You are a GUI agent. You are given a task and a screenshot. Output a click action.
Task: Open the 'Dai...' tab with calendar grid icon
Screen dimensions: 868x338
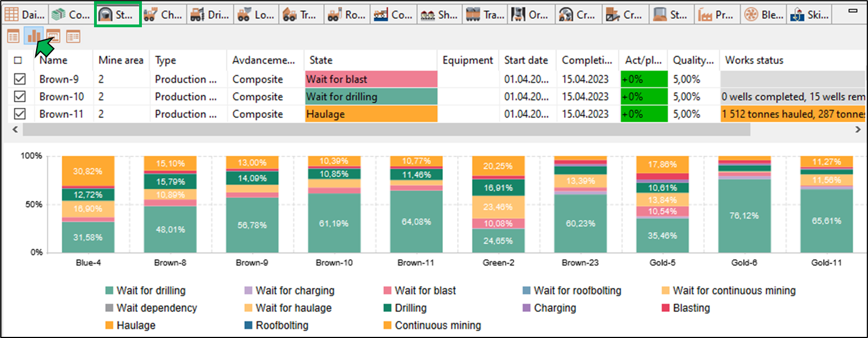coord(25,14)
